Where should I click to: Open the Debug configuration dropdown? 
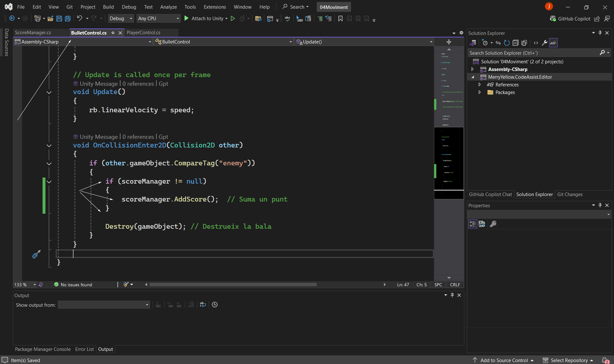pos(121,19)
